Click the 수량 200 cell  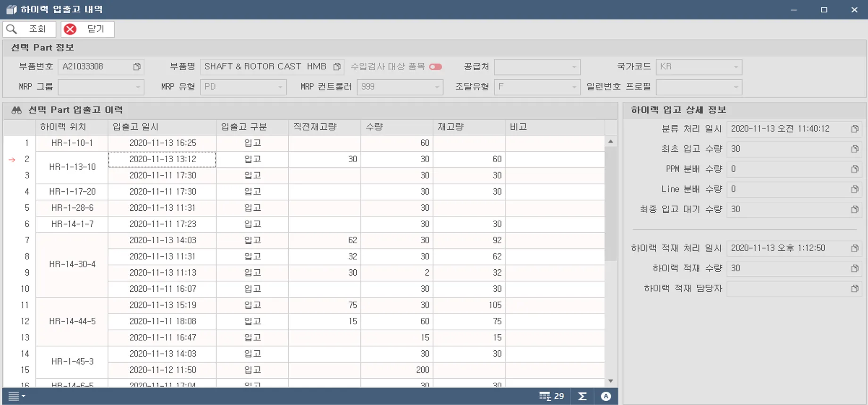coord(397,370)
